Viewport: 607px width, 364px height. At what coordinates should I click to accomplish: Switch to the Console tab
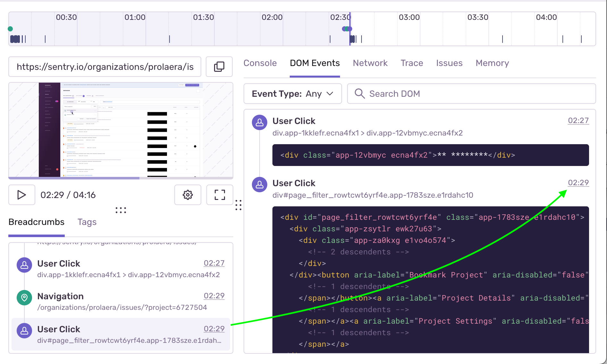(x=260, y=63)
